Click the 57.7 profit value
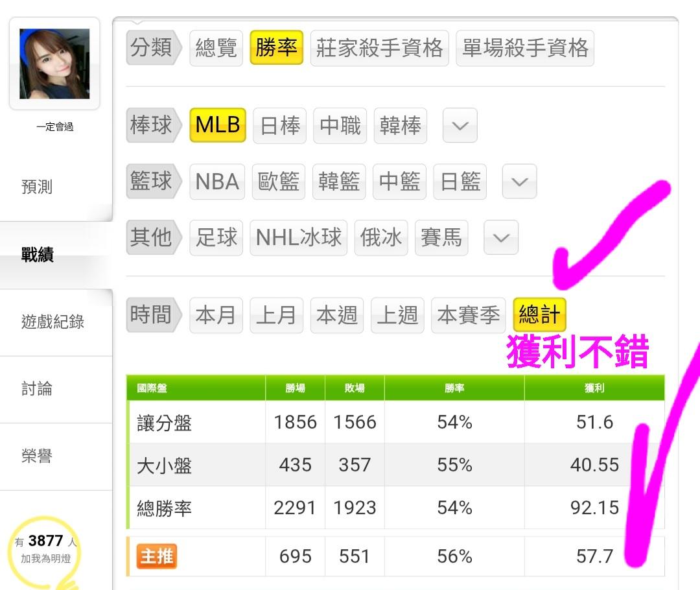The height and width of the screenshot is (590, 700). 594,556
